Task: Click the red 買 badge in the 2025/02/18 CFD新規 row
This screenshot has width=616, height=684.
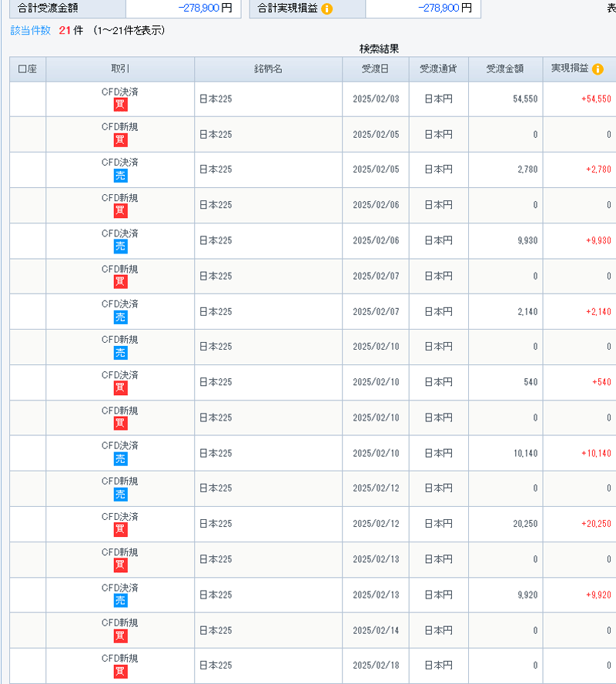Action: point(120,672)
